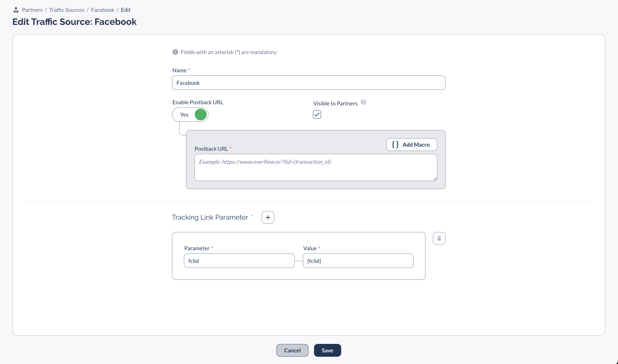
Task: Cancel editing the traffic source
Action: pos(292,350)
